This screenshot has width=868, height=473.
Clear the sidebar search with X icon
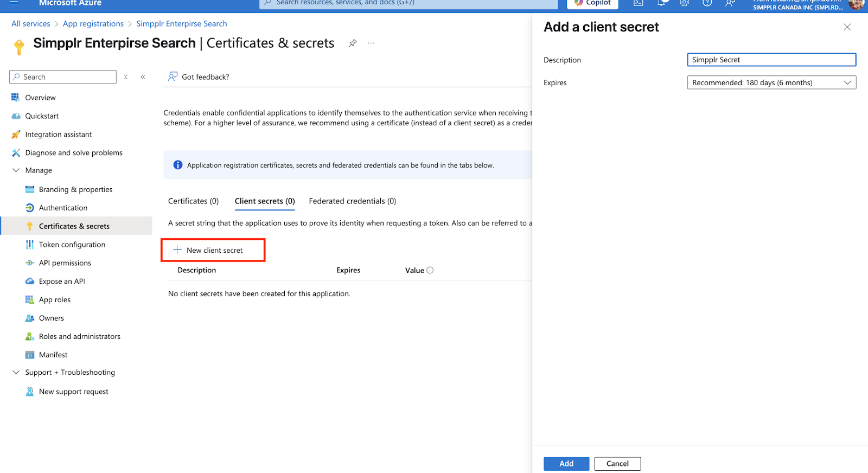tap(126, 77)
